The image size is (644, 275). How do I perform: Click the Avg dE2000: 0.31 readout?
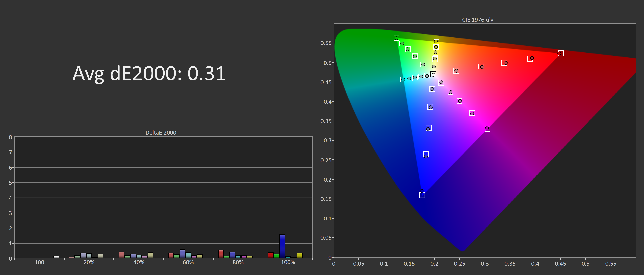click(x=149, y=73)
